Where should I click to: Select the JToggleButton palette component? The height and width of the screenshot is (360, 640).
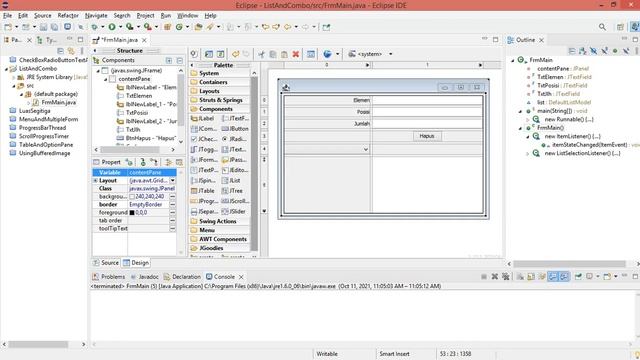point(204,149)
